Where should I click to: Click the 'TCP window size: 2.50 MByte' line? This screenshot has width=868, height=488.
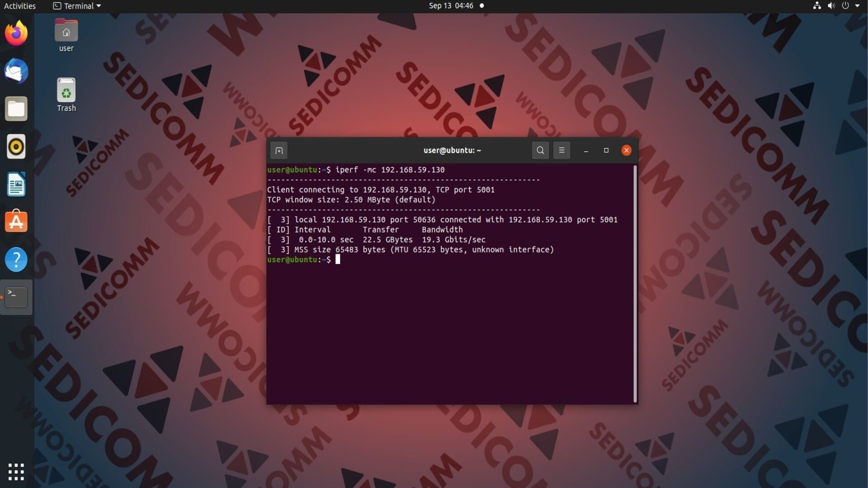(x=351, y=200)
